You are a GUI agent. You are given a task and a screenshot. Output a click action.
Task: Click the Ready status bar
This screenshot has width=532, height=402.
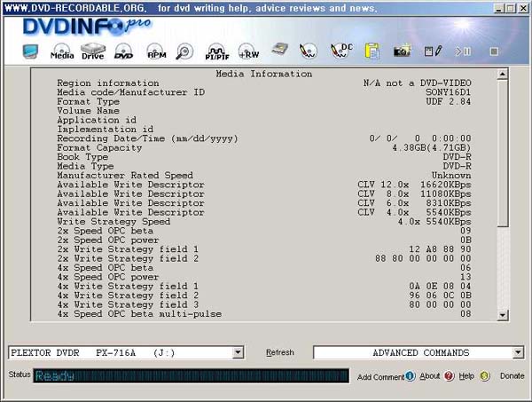tap(191, 376)
